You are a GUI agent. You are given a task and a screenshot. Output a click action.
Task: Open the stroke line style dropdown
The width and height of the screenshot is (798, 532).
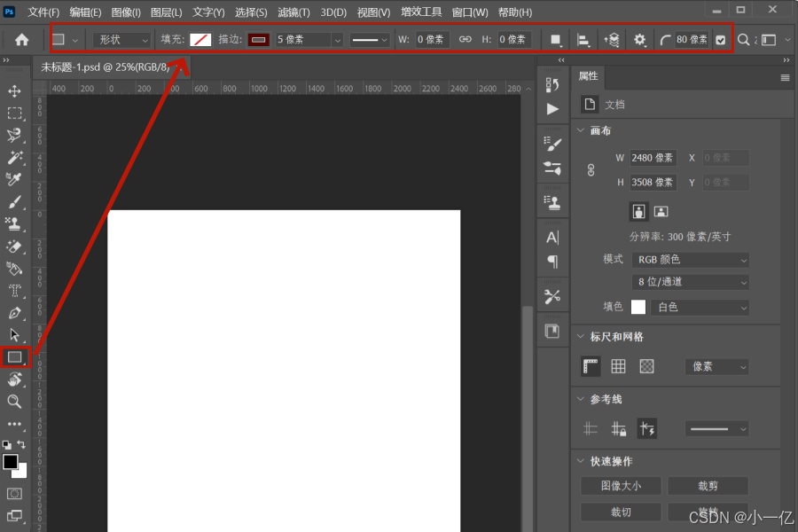pyautogui.click(x=370, y=40)
